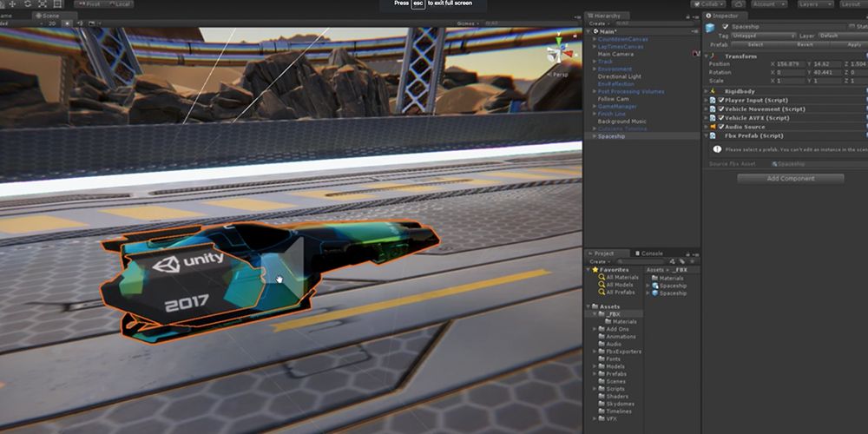Screen dimensions: 868x434
Task: Select the Rotate tool in top toolbar
Action: click(27, 3)
